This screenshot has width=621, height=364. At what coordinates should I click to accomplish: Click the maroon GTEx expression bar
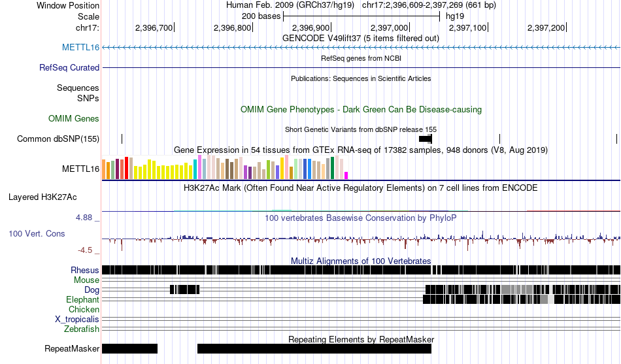click(x=117, y=169)
